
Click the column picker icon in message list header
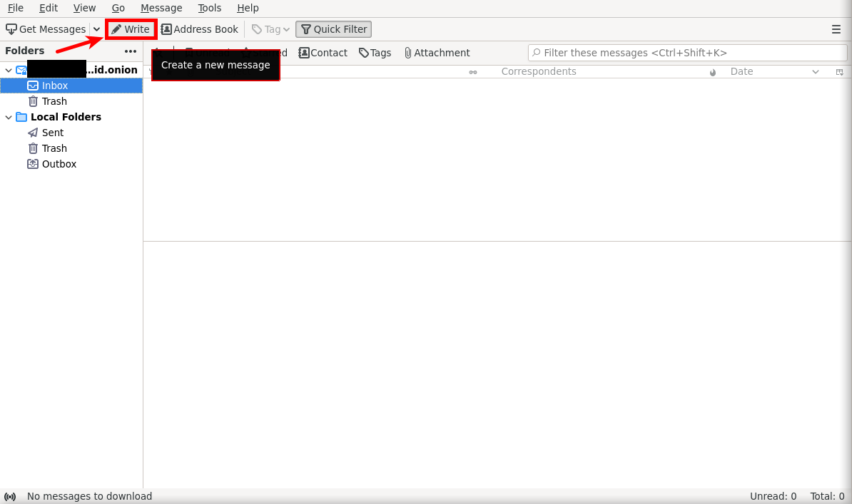(x=839, y=72)
